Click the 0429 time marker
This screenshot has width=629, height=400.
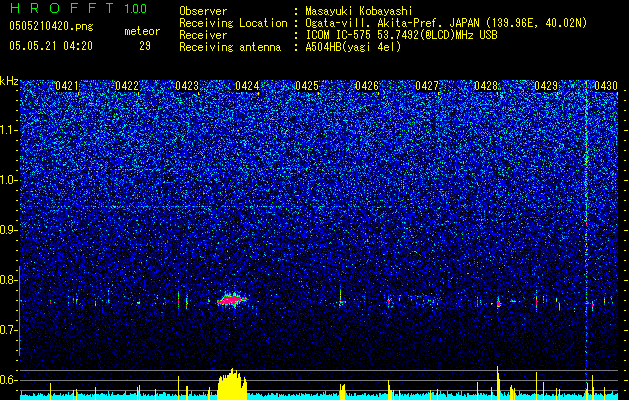coord(546,86)
